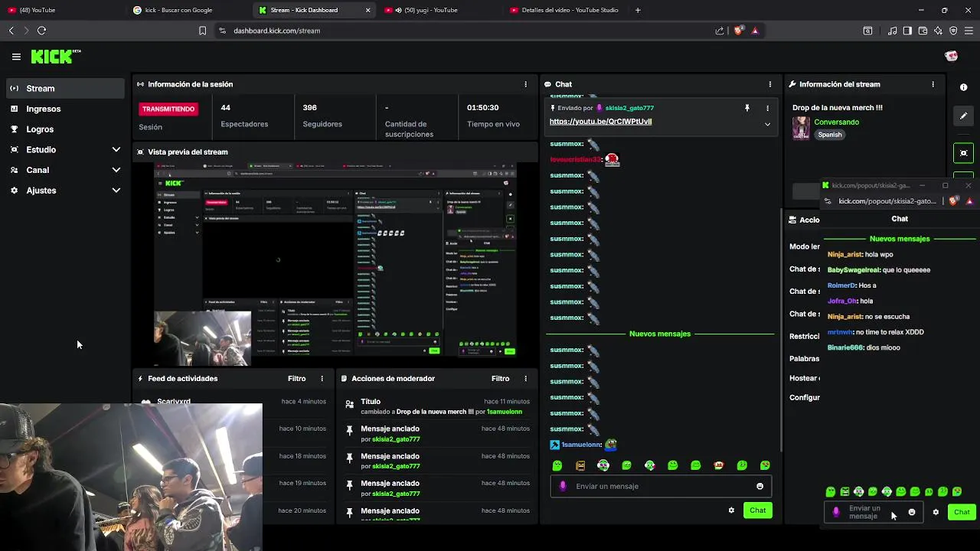Image resolution: width=980 pixels, height=551 pixels.
Task: Toggle the browser sidebar panel
Action: (x=907, y=31)
